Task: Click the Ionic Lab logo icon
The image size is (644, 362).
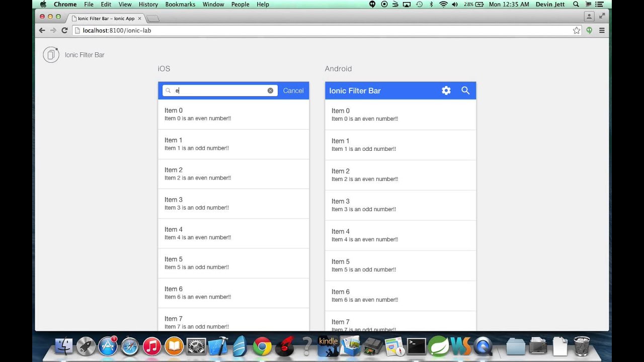Action: tap(51, 54)
